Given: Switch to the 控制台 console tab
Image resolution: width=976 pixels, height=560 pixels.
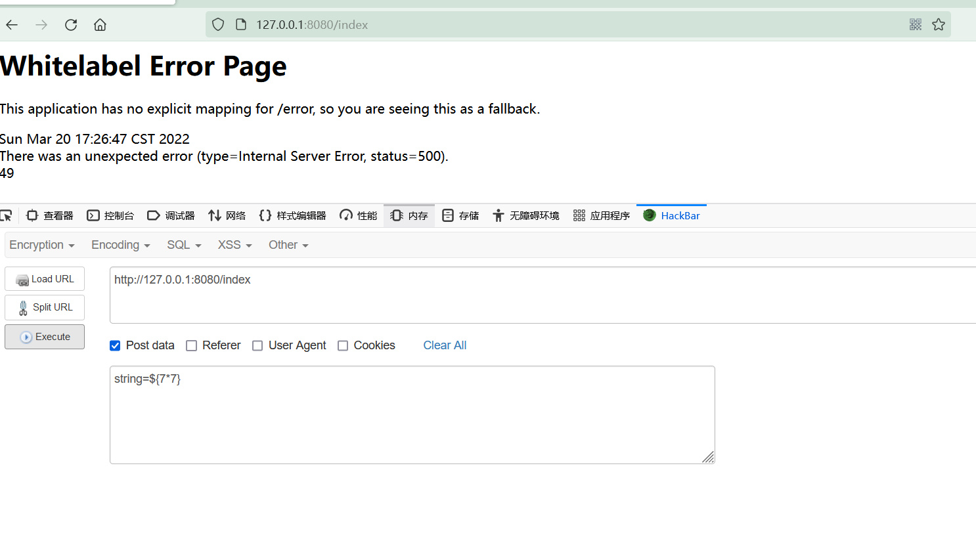Looking at the screenshot, I should (110, 215).
